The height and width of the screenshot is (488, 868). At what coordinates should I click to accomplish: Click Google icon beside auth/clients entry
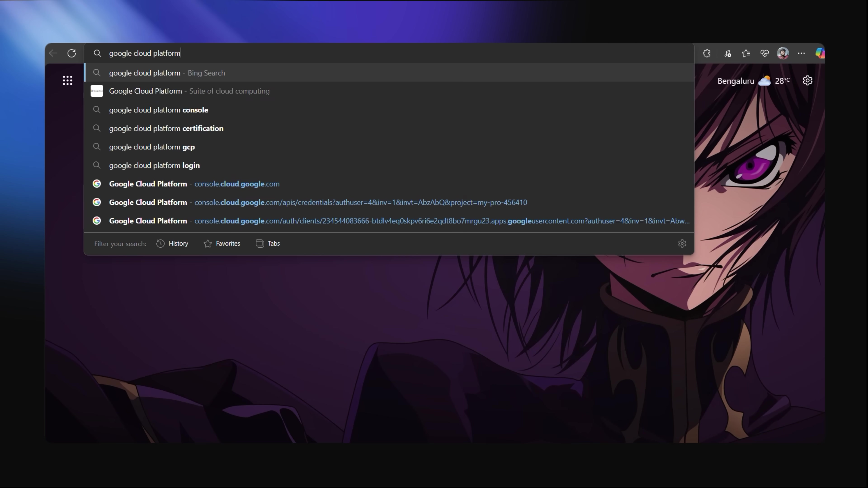click(97, 221)
